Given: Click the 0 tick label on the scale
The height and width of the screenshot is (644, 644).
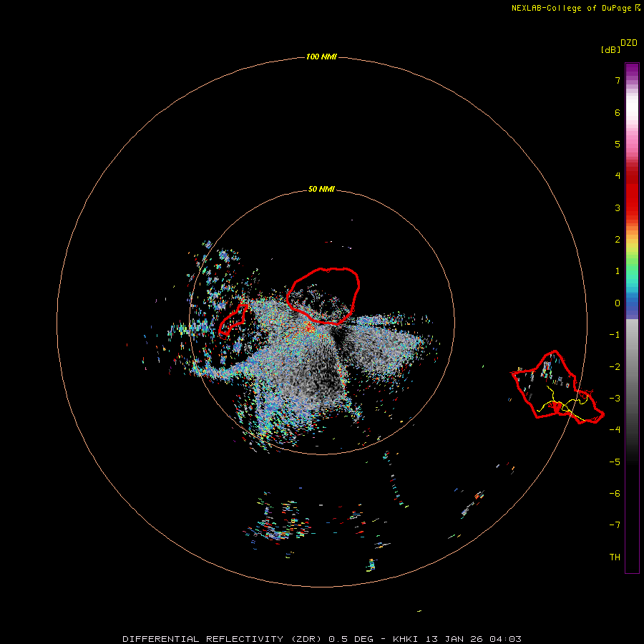Looking at the screenshot, I should click(618, 303).
